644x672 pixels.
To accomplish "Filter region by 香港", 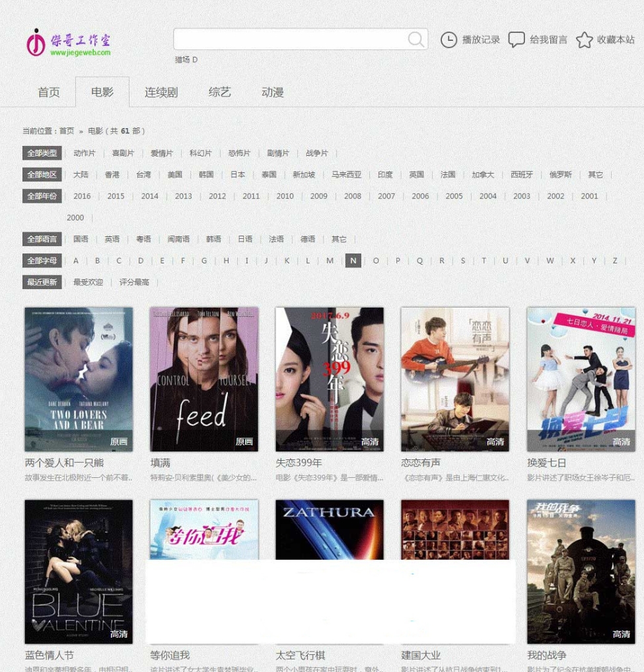I will 112,174.
